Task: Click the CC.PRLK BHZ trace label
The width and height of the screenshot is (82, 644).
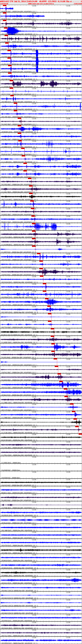Action: (19, 455)
